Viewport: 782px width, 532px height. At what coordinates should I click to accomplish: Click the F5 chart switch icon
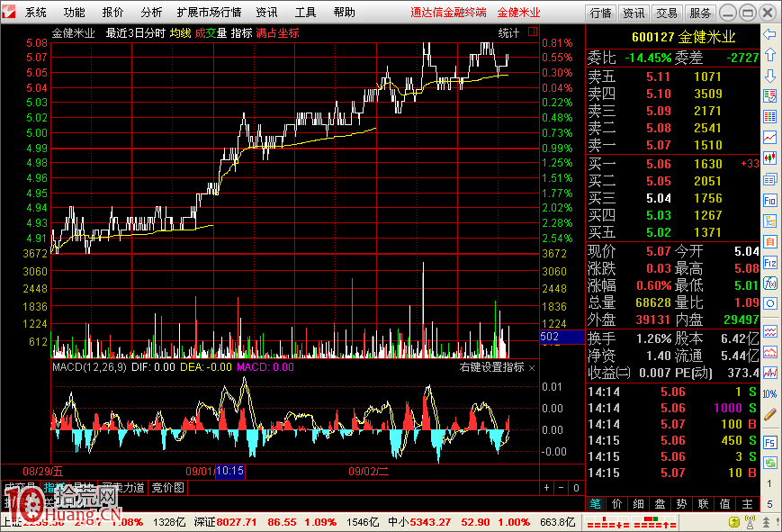(x=769, y=443)
